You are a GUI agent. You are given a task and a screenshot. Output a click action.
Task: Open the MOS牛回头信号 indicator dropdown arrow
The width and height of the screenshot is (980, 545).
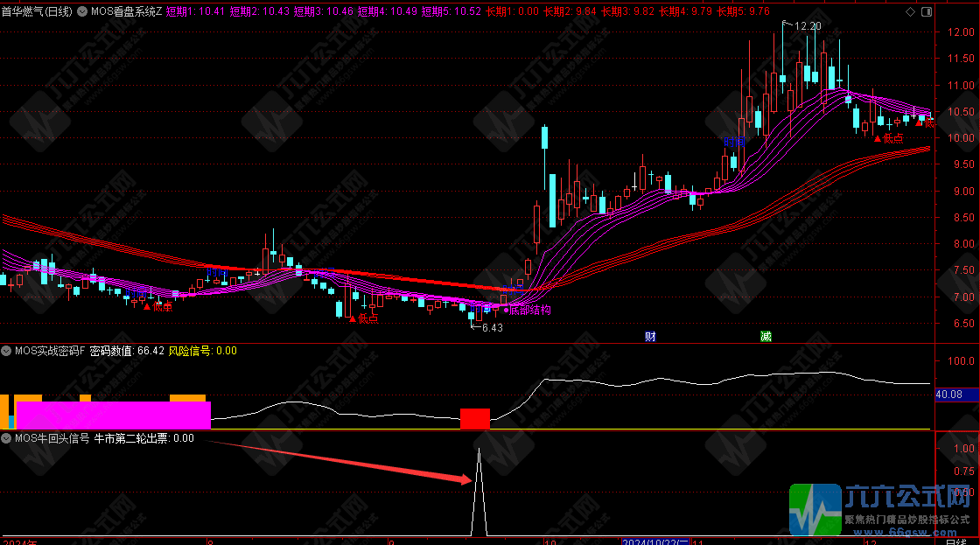(x=7, y=438)
